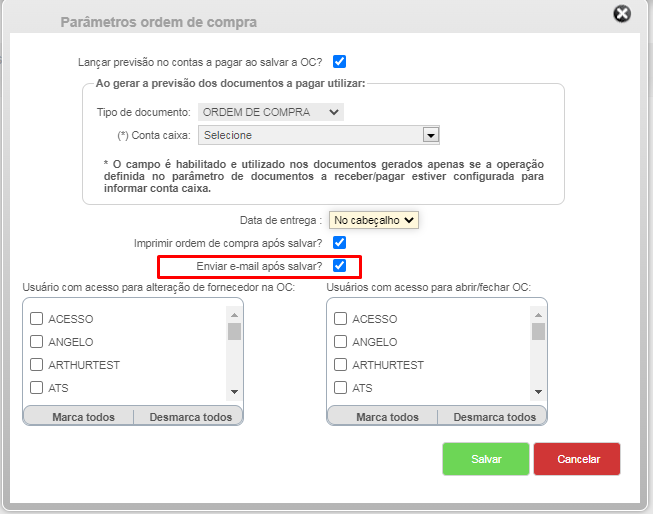Click Desmarca todos under fornecedor list

[x=190, y=417]
